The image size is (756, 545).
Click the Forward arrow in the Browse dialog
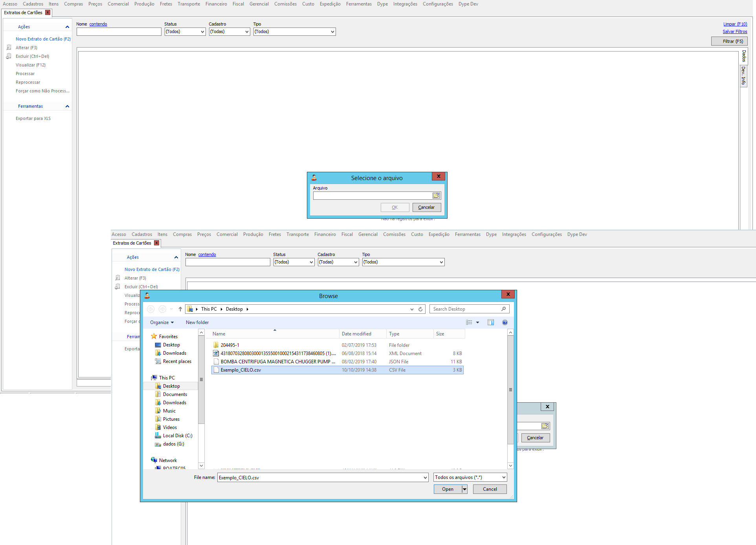pyautogui.click(x=162, y=309)
